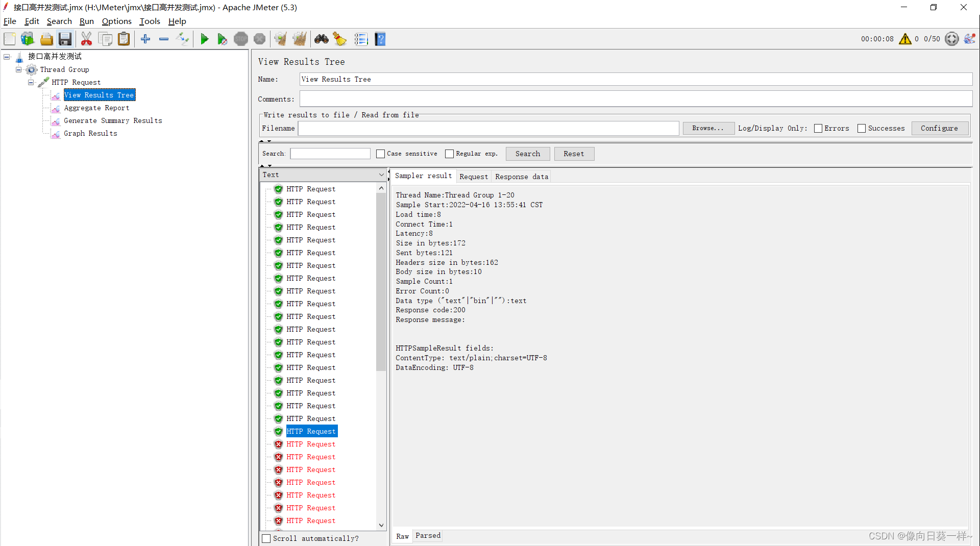Expand all nodes with plus icon

click(145, 39)
